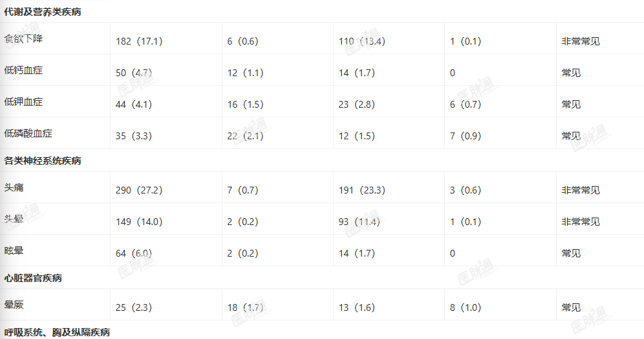644x339 pixels.
Task: Click the 低钾血症 row label
Action: [23, 102]
